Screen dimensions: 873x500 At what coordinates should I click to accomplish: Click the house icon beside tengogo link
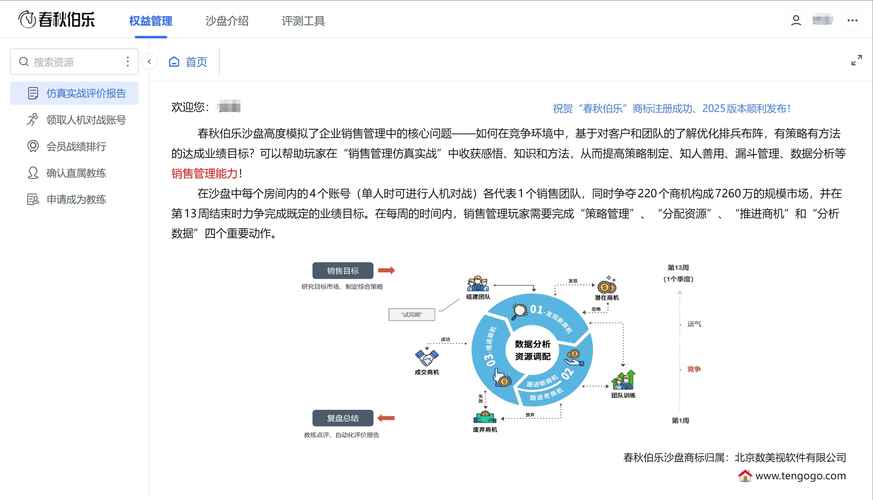(x=744, y=476)
